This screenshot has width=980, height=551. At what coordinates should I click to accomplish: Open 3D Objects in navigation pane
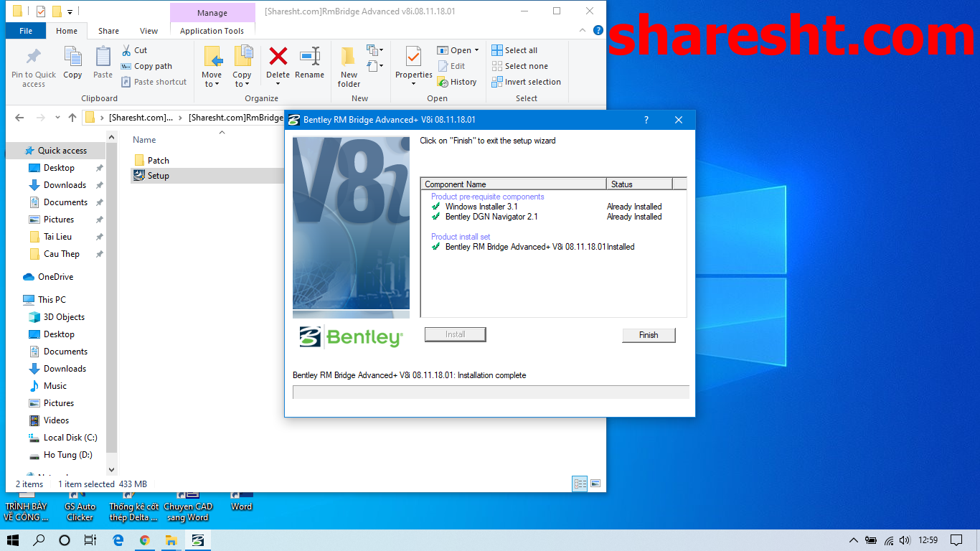pos(64,317)
